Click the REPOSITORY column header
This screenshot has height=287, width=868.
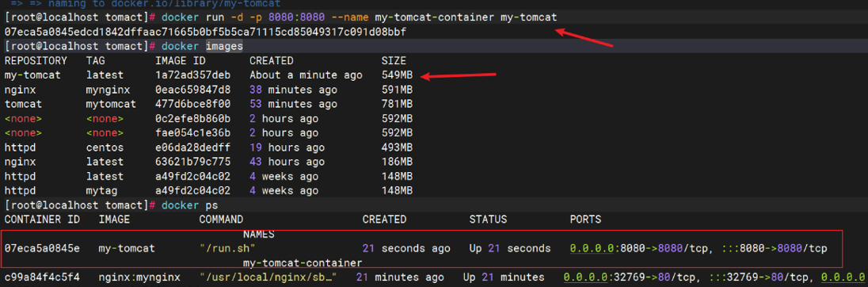36,61
